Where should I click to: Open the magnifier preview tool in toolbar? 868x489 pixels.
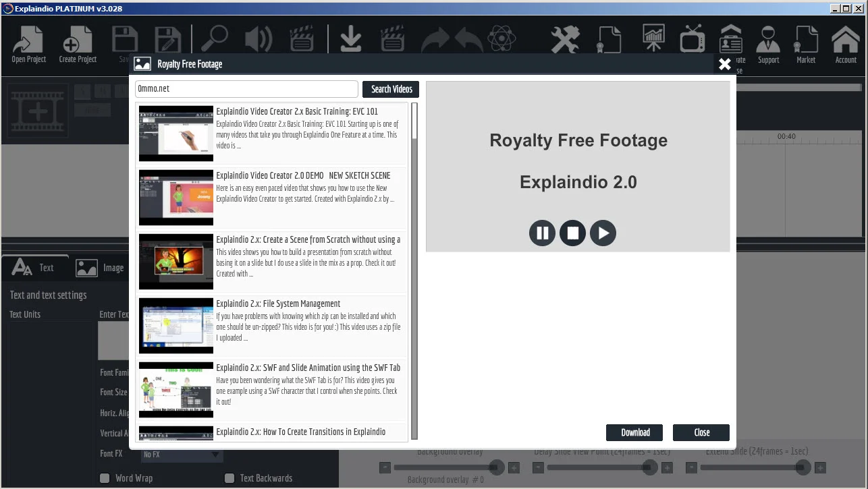(215, 39)
